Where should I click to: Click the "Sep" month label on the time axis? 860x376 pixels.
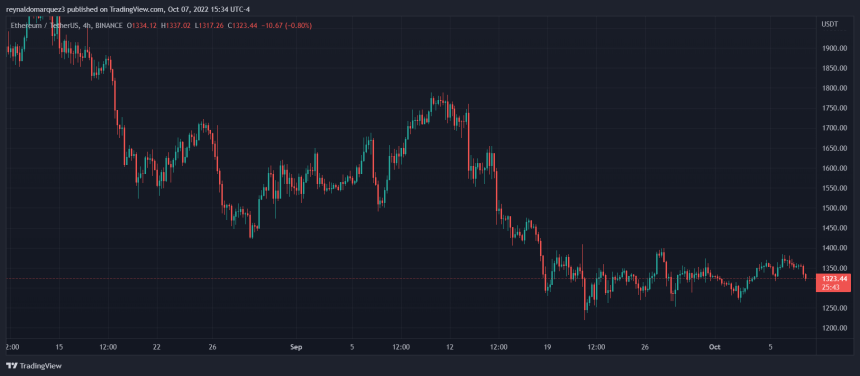click(x=296, y=347)
